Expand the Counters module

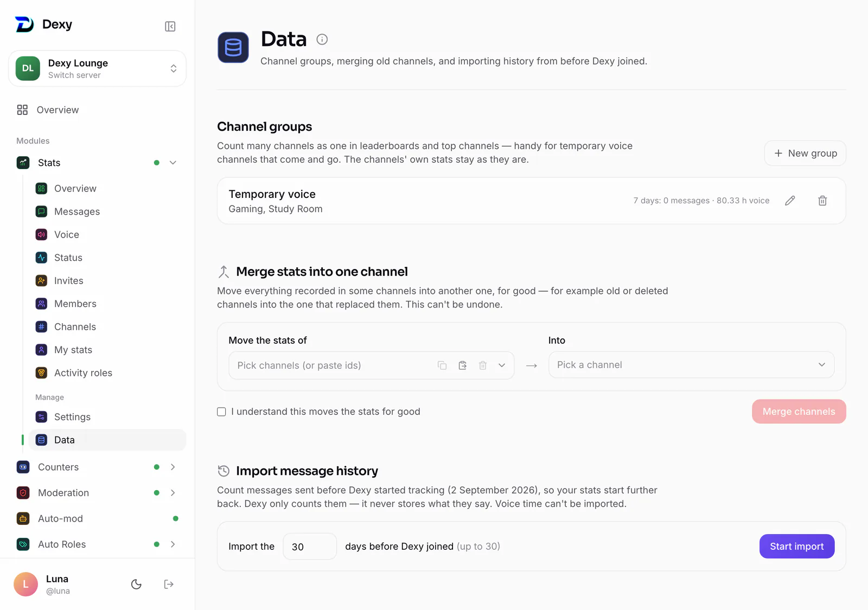pos(173,467)
